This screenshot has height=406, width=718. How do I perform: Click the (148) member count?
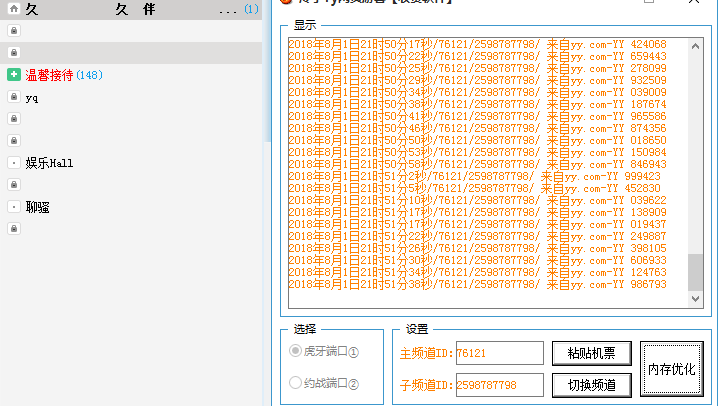(x=89, y=75)
